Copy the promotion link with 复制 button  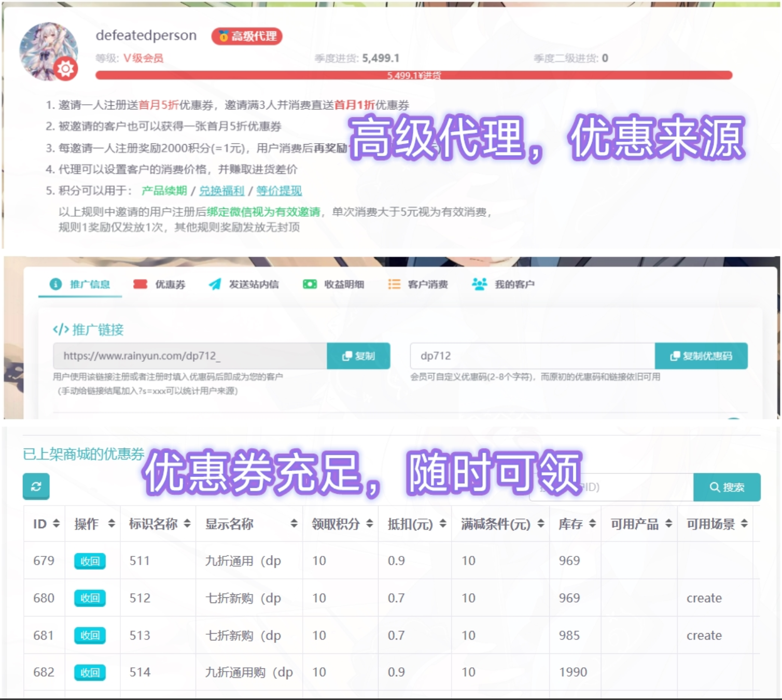(358, 356)
